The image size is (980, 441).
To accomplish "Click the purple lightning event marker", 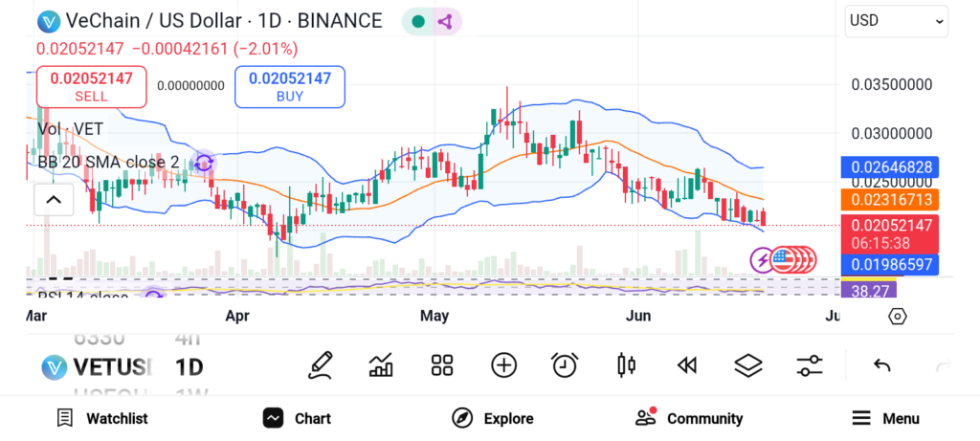I will pyautogui.click(x=762, y=260).
